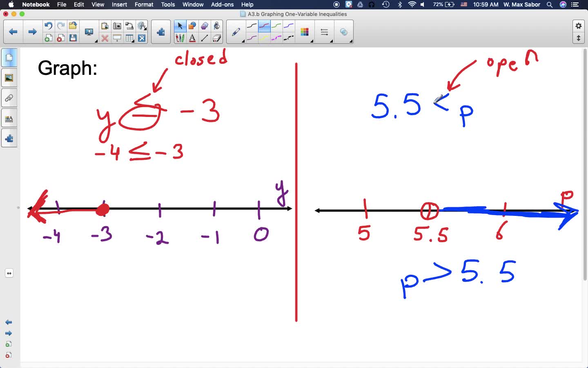Open the Page Sorter sidebar tab

(9, 58)
